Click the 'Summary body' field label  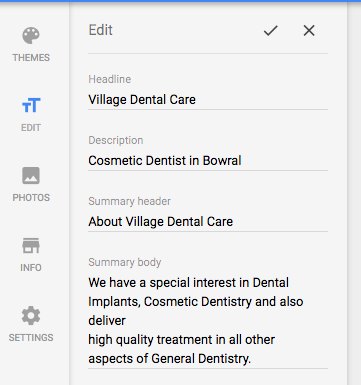click(x=125, y=262)
